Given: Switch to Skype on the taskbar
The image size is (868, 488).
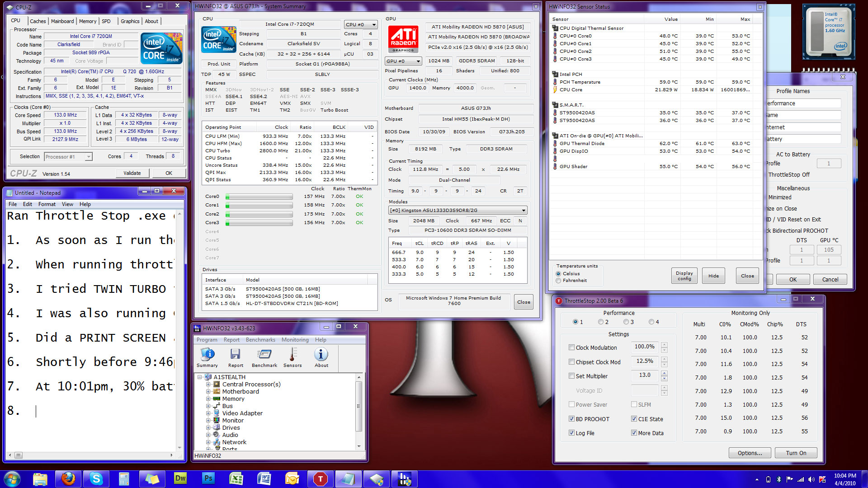Looking at the screenshot, I should 96,479.
